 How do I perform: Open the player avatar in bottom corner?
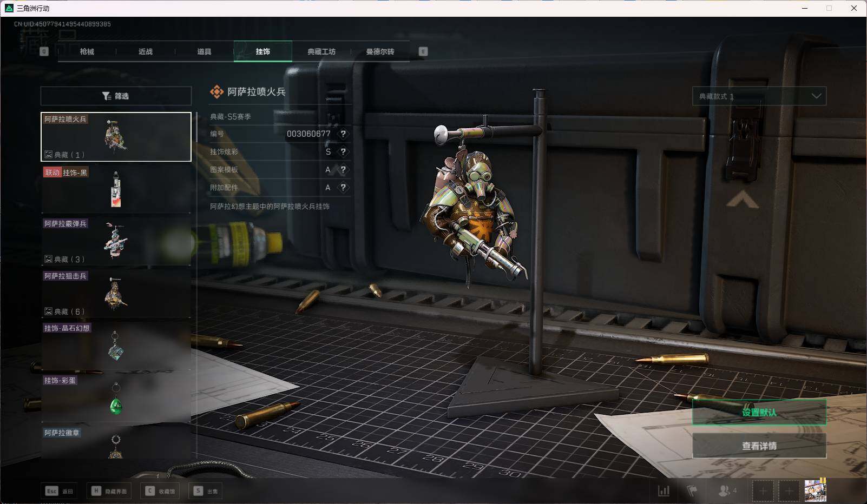pyautogui.click(x=815, y=490)
